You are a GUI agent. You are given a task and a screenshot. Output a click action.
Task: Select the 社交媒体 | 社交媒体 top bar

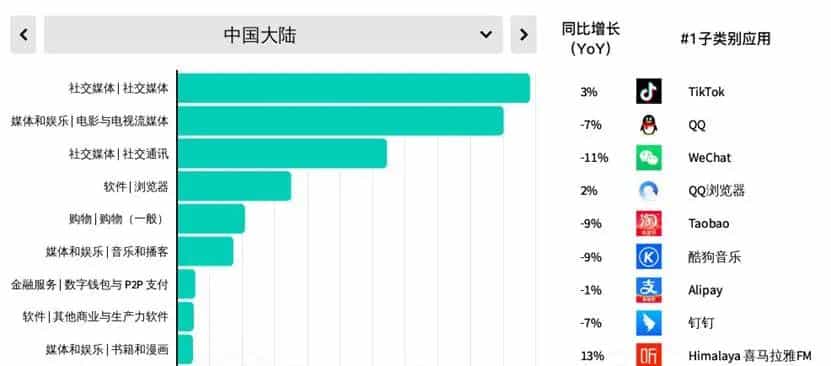pyautogui.click(x=353, y=88)
